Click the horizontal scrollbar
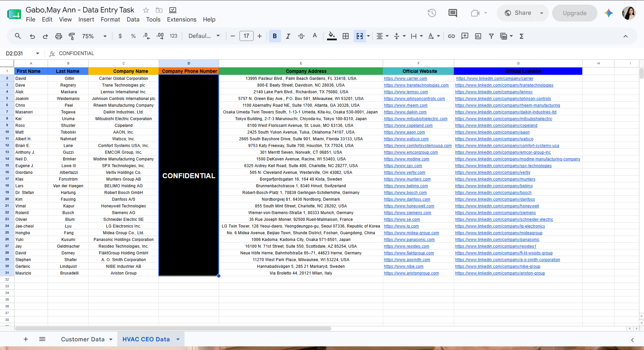This screenshot has width=644, height=350. coord(173,329)
